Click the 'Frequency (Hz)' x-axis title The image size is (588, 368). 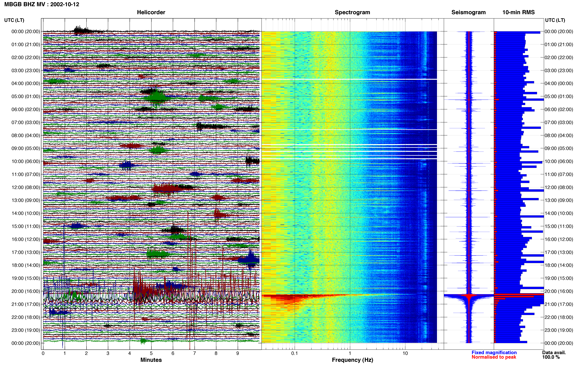coord(352,360)
